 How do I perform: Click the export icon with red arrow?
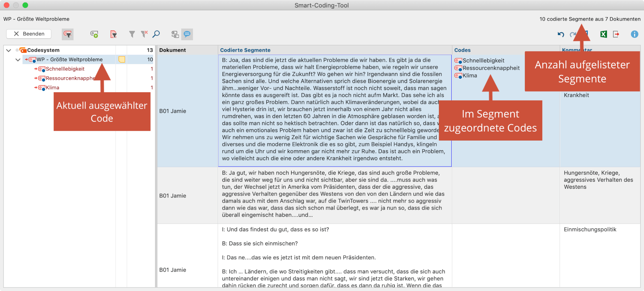pyautogui.click(x=616, y=34)
